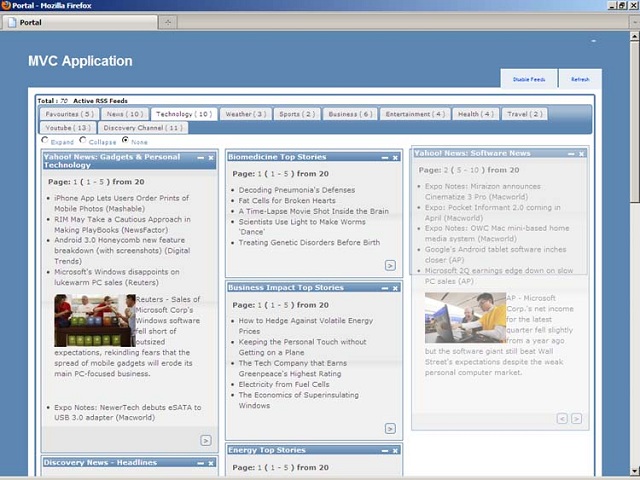Viewport: 640px width, 480px height.
Task: Open a new Firefox tab with plus button
Action: (x=168, y=22)
